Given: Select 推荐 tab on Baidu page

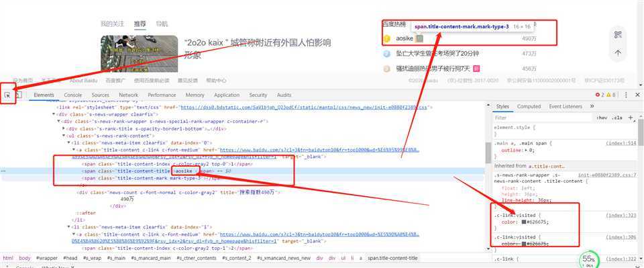Looking at the screenshot, I should tap(140, 24).
